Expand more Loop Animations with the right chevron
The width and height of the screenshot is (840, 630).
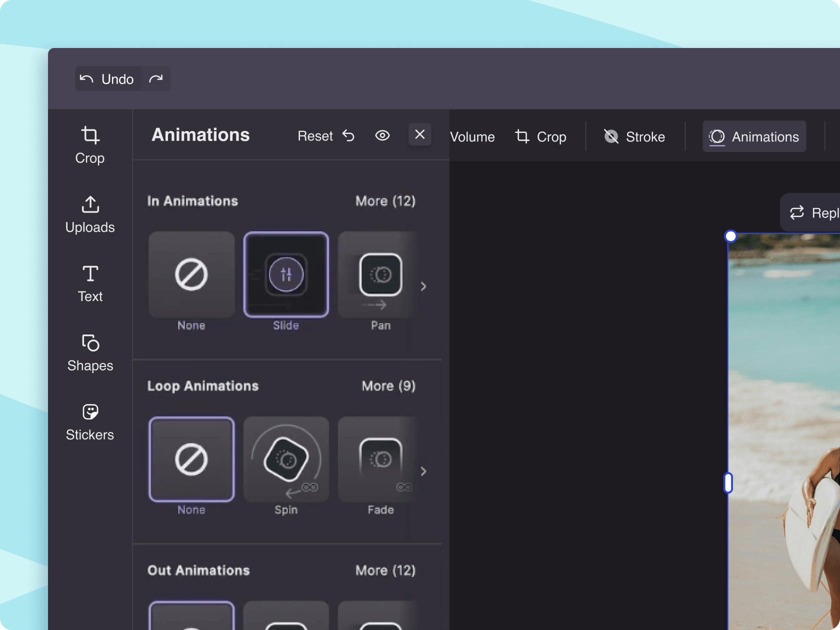(x=423, y=471)
